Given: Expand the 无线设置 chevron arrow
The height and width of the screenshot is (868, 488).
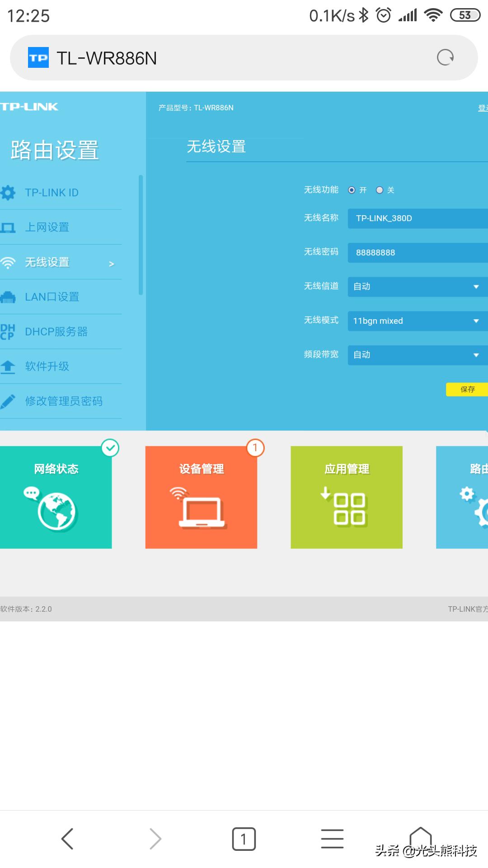Looking at the screenshot, I should click(x=112, y=264).
